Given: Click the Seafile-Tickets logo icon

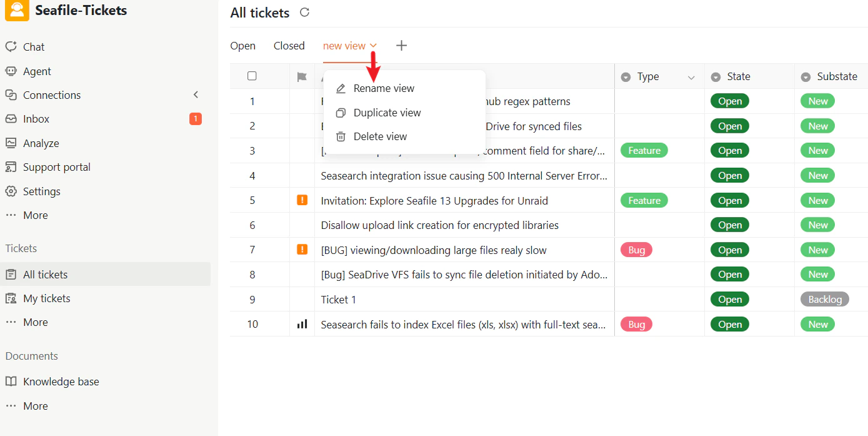Looking at the screenshot, I should pos(17,10).
